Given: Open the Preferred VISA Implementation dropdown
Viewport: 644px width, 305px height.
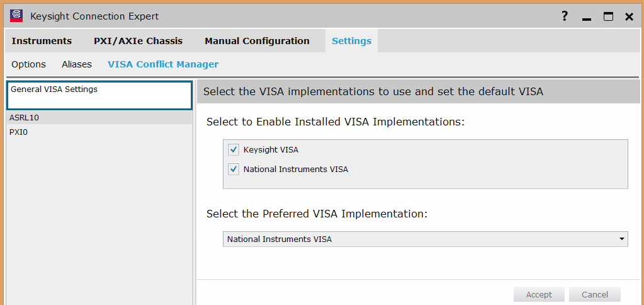Looking at the screenshot, I should [x=425, y=239].
